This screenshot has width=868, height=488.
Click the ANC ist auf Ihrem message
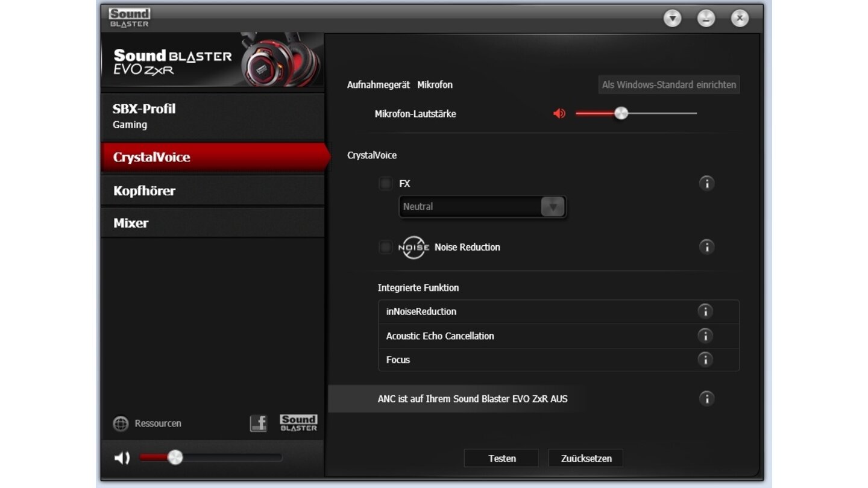(472, 399)
